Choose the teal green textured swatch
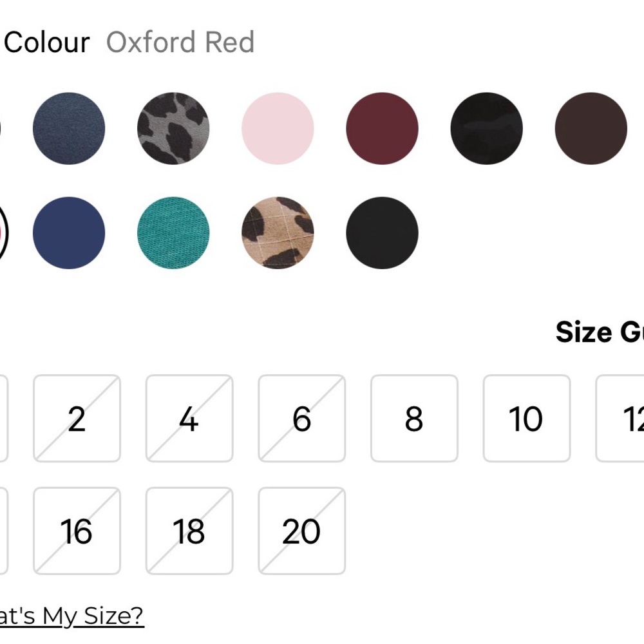This screenshot has width=644, height=644. 173,233
